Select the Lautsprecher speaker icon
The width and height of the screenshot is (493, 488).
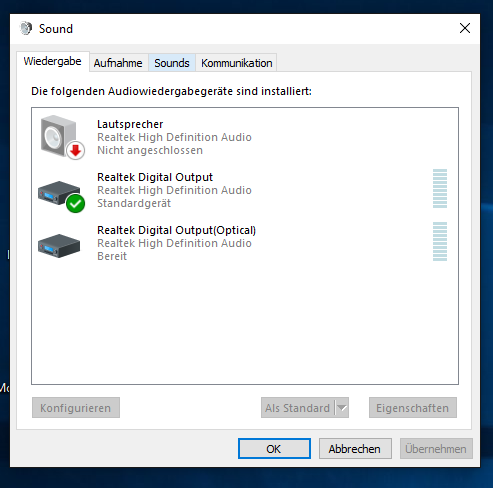pos(62,137)
